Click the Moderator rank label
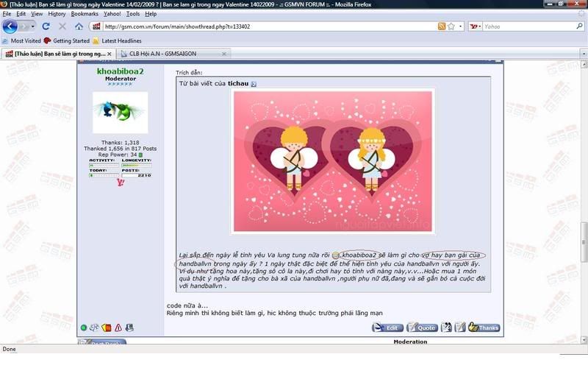Viewport: 588px width, 368px height. tap(121, 79)
